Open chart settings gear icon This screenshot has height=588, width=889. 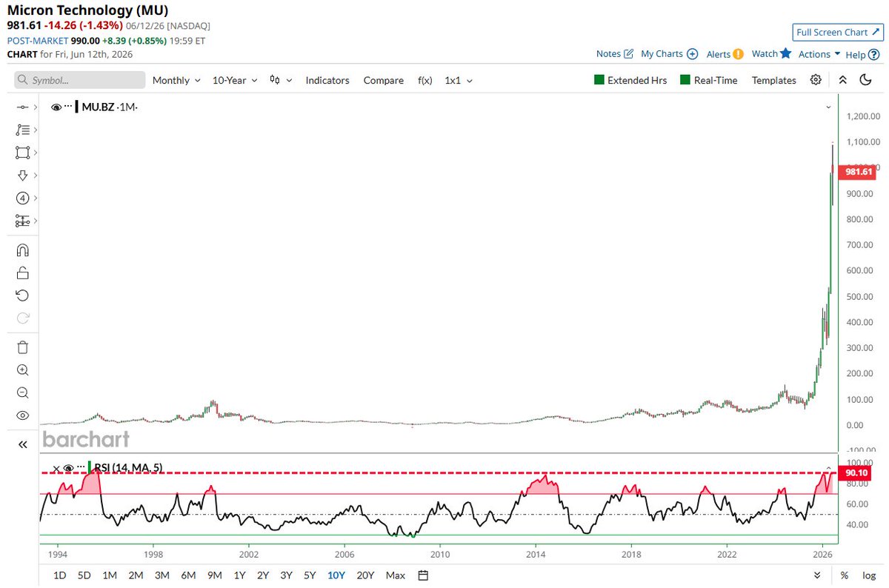(816, 80)
